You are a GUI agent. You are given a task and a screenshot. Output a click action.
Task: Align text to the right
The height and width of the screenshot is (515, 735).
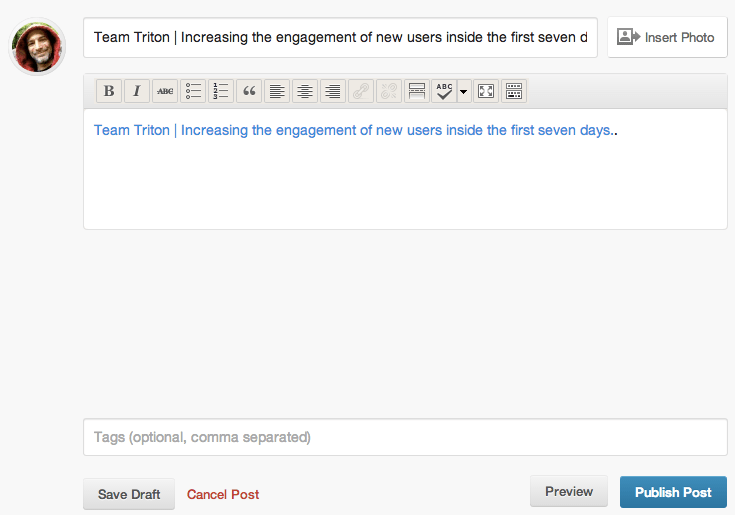pyautogui.click(x=333, y=91)
